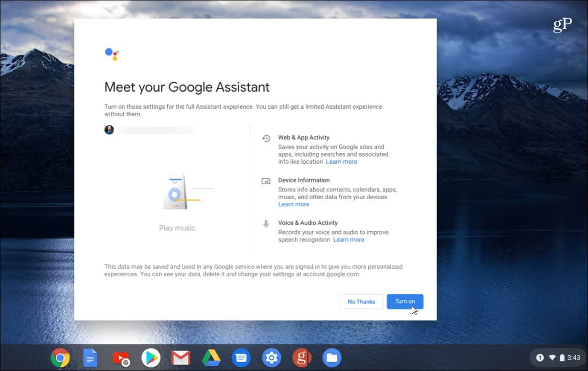Screen dimensions: 588x371
Task: Click the account profile avatar
Action: click(109, 130)
